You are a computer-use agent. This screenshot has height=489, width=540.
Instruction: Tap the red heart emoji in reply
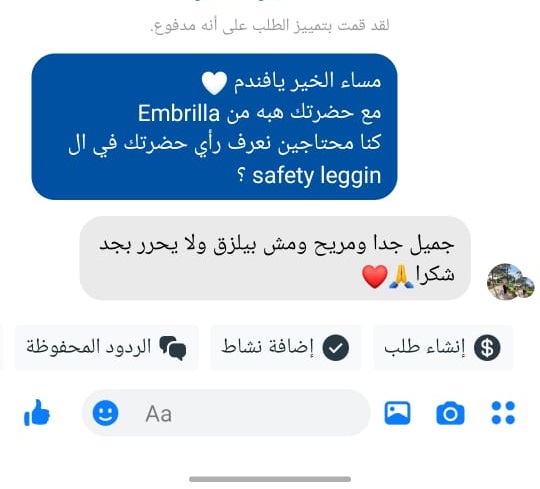[375, 277]
